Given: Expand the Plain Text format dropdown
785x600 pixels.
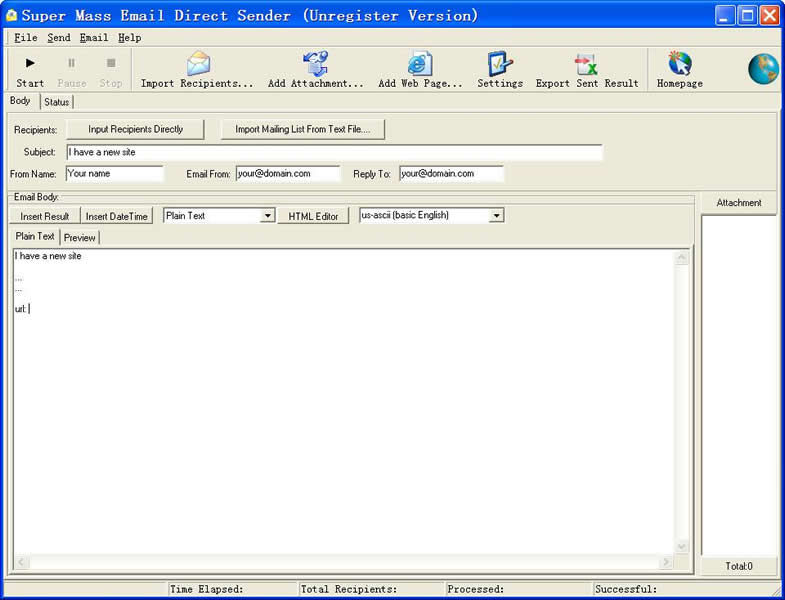Looking at the screenshot, I should 268,216.
